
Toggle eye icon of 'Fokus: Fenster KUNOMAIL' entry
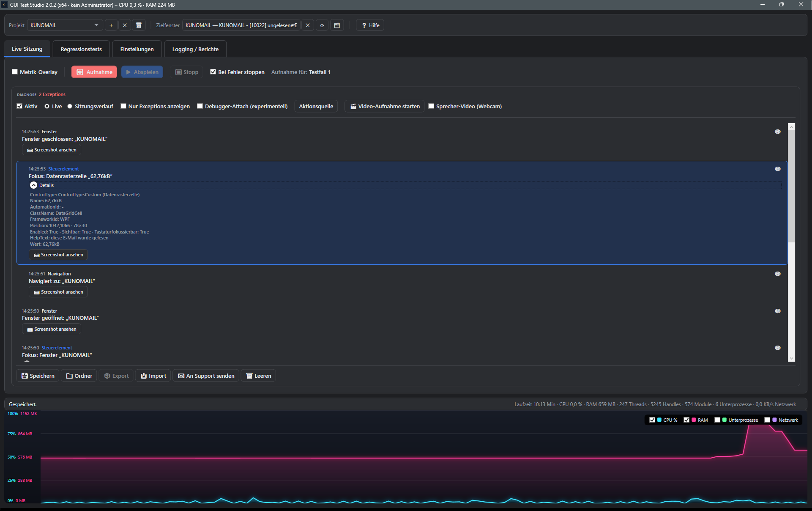(x=777, y=348)
